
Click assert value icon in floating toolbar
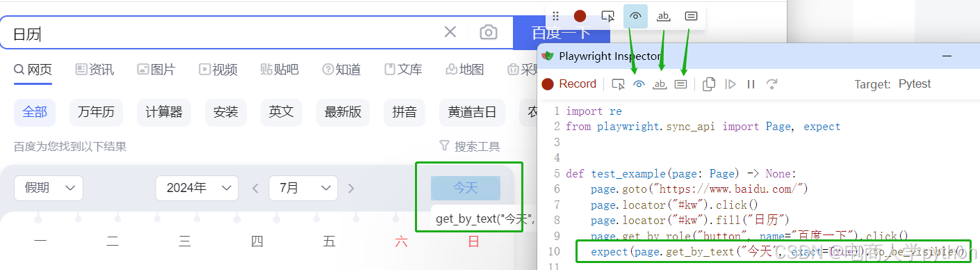tap(691, 16)
